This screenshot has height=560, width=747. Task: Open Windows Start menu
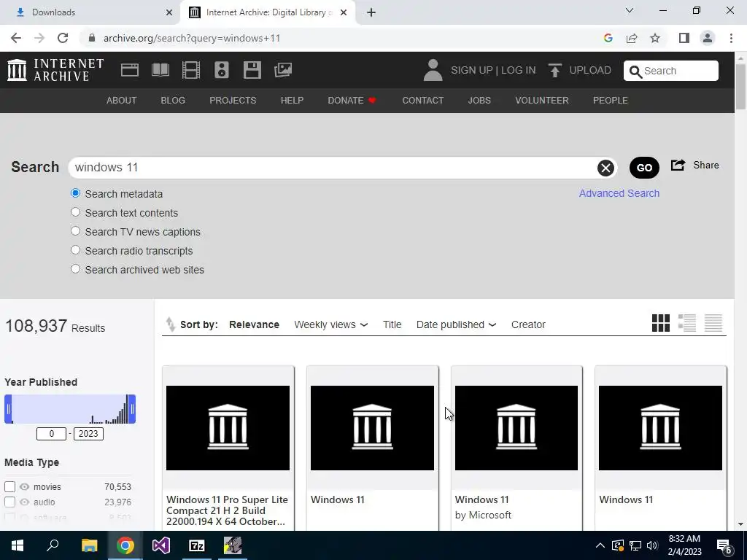tap(18, 545)
